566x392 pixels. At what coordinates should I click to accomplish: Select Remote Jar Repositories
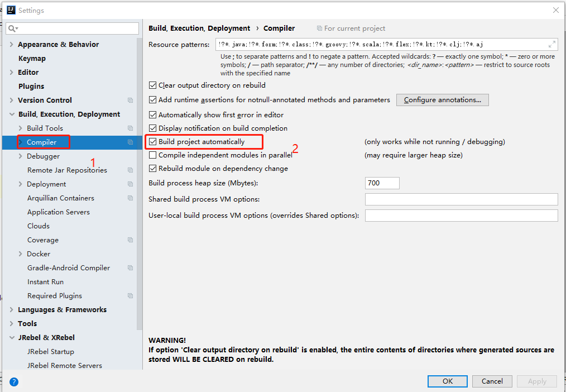67,170
